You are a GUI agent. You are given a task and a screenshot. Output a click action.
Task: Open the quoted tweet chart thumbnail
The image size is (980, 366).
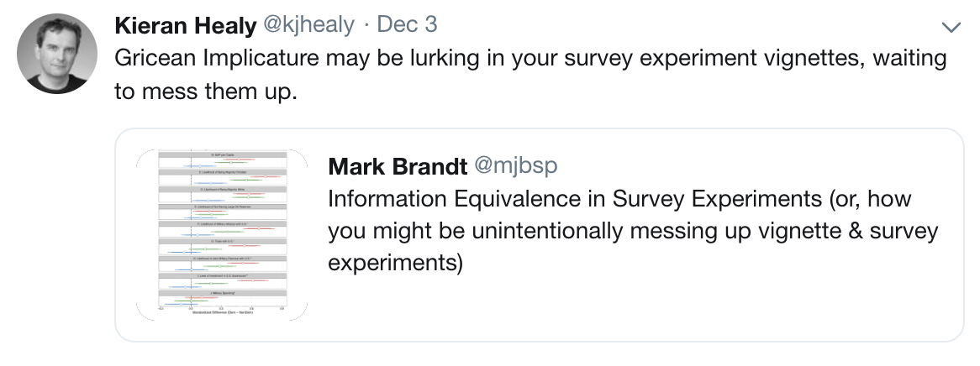coord(222,235)
